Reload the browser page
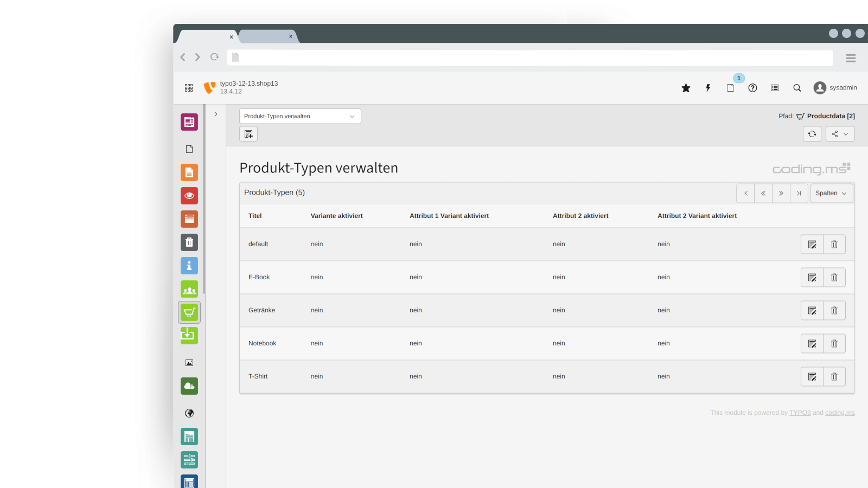Screen dimensions: 868x488 pos(214,57)
